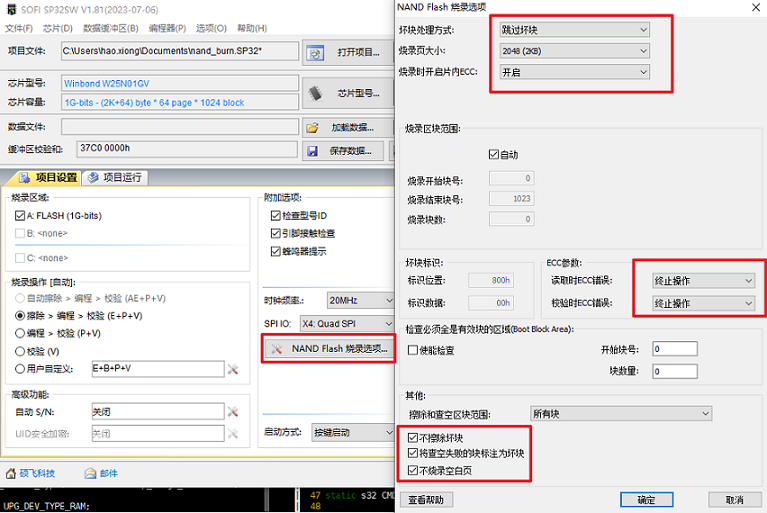This screenshot has width=767, height=513.
Task: Open the 坏块处理方式 dropdown
Action: 574,30
